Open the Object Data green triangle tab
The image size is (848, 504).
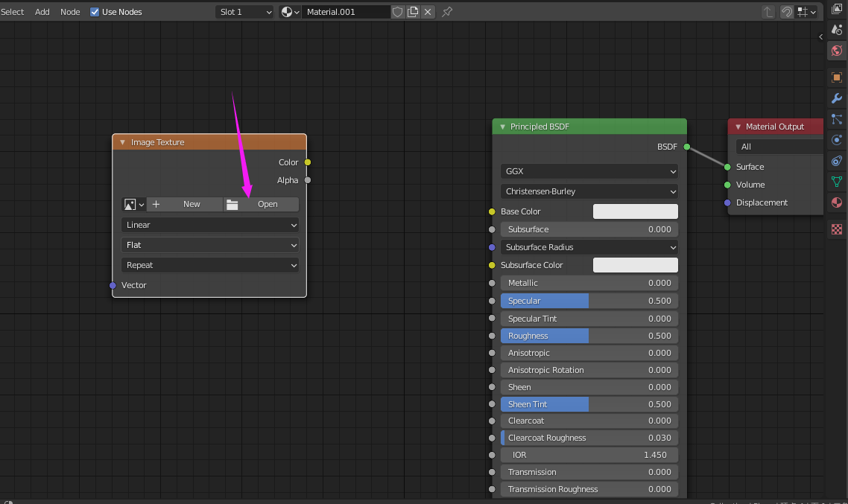coord(837,182)
